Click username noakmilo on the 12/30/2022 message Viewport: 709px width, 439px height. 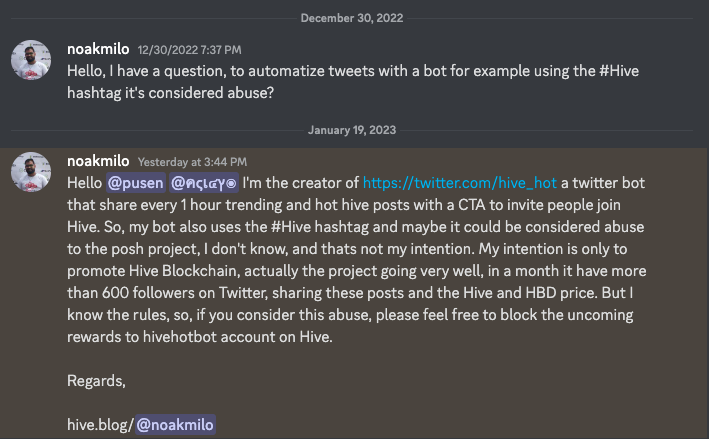tap(97, 49)
